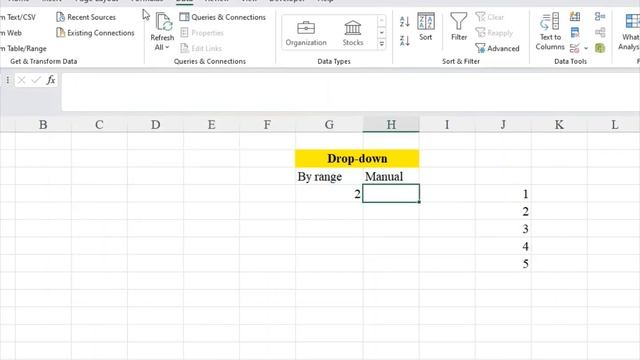640x360 pixels.
Task: Launch Text to Columns wizard
Action: tap(550, 32)
